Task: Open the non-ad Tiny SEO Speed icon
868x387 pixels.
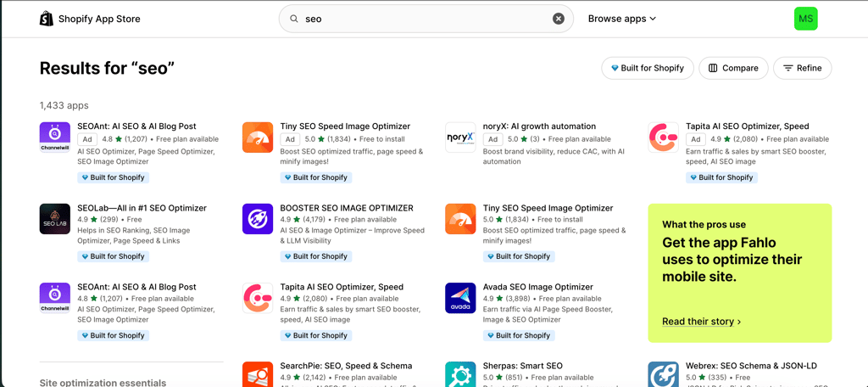Action: [460, 219]
